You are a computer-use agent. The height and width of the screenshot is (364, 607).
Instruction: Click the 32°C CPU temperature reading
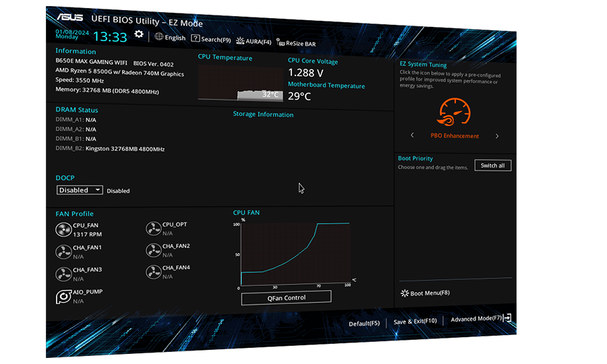(x=270, y=94)
